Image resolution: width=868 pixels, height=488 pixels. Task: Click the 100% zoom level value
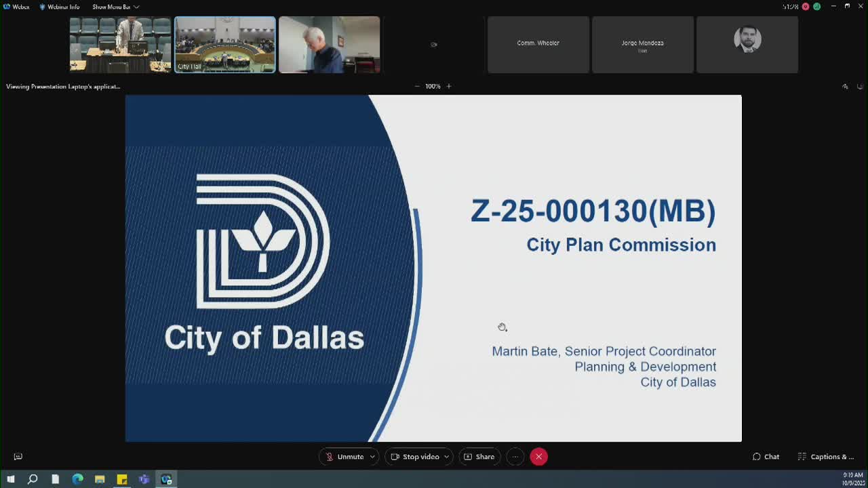[433, 86]
